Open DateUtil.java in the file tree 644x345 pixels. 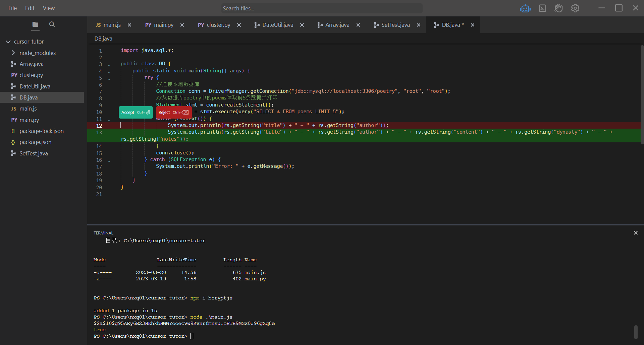pos(42,86)
